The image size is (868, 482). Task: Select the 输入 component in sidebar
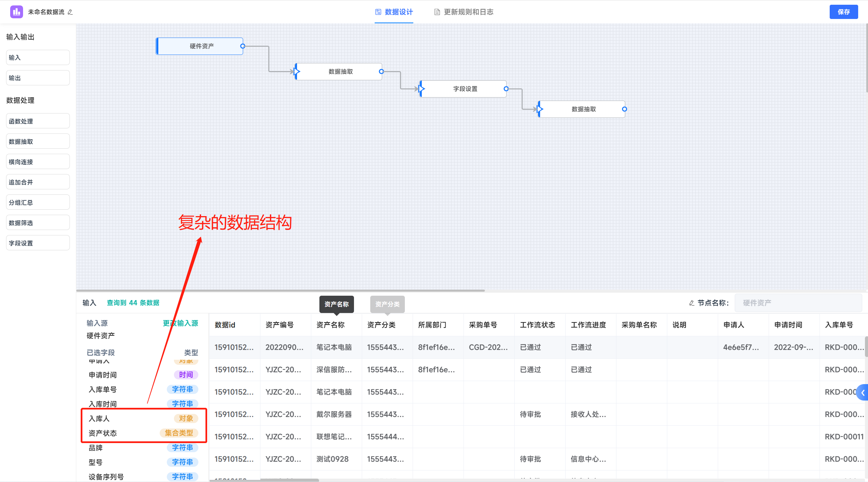(38, 58)
